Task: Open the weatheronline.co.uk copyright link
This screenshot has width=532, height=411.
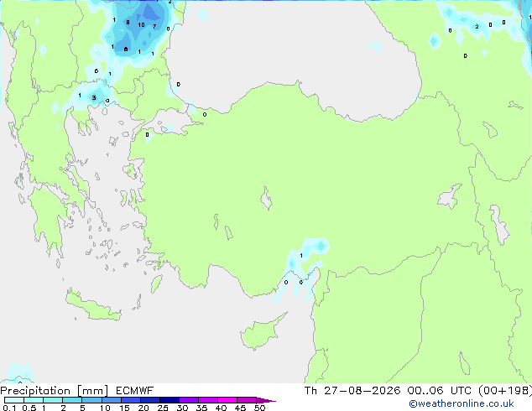Action: 461,403
